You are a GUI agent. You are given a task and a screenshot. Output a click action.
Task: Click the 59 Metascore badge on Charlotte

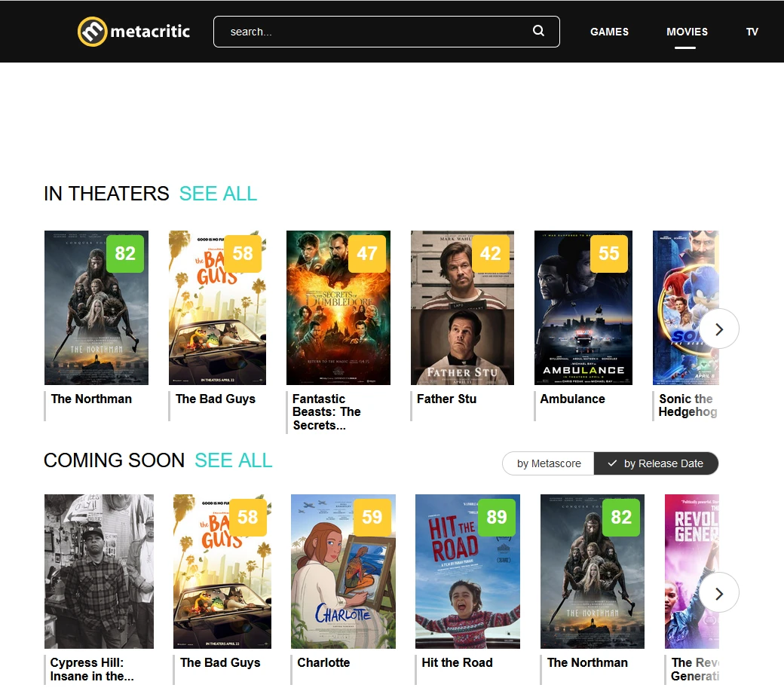point(372,518)
